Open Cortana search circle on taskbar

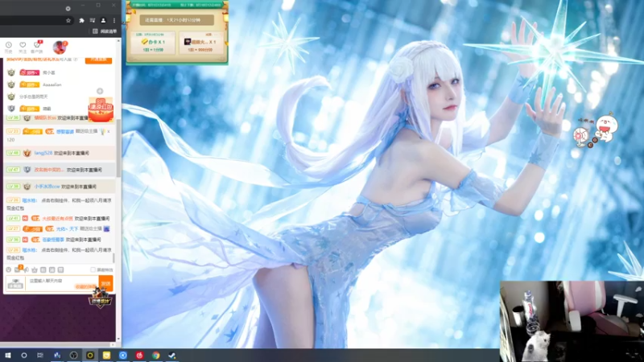pos(24,356)
